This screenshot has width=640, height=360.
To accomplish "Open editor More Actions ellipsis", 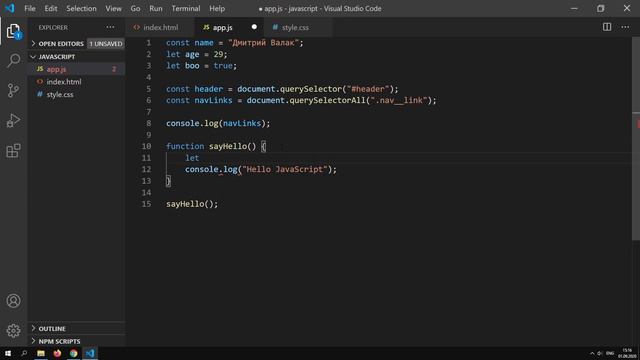I will [x=625, y=27].
